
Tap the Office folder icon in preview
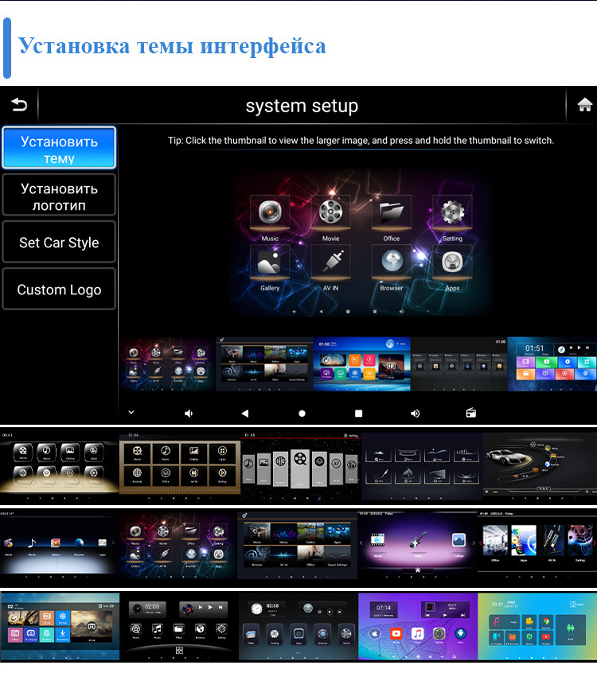[391, 213]
